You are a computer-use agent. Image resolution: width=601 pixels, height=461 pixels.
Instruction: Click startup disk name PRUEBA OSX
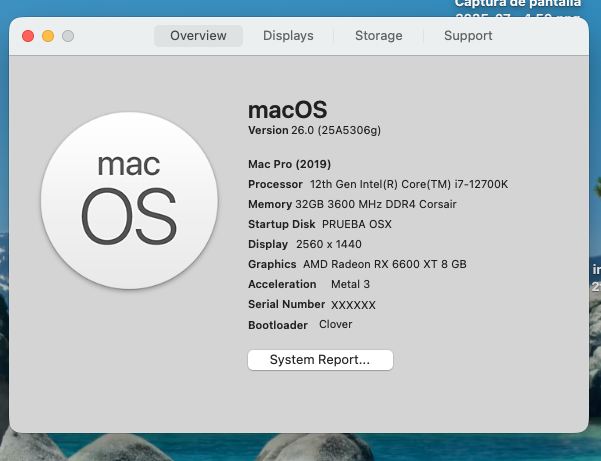pyautogui.click(x=357, y=224)
